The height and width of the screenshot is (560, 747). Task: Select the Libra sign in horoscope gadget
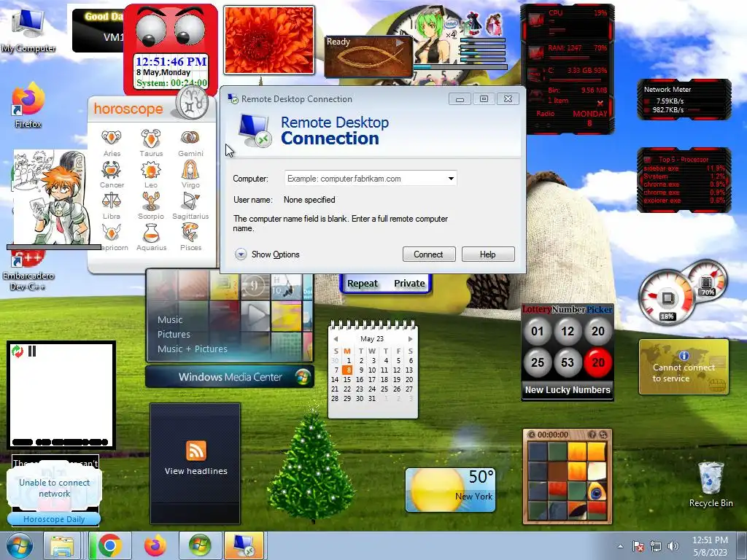click(112, 206)
